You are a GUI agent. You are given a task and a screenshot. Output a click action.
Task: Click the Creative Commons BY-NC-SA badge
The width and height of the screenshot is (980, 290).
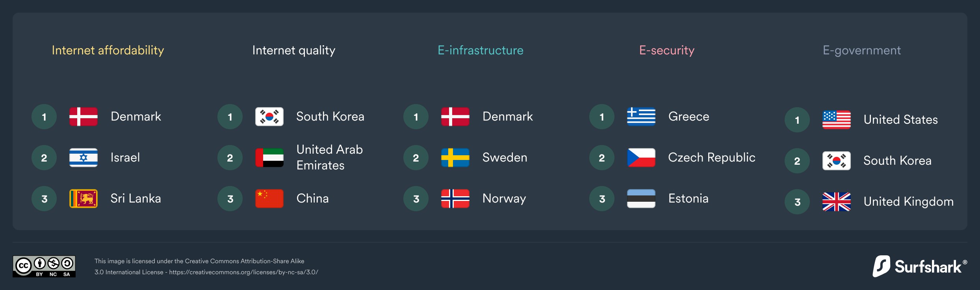point(44,267)
